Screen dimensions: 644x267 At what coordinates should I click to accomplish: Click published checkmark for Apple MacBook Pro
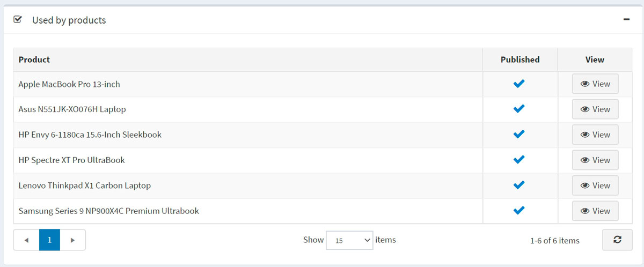[519, 84]
